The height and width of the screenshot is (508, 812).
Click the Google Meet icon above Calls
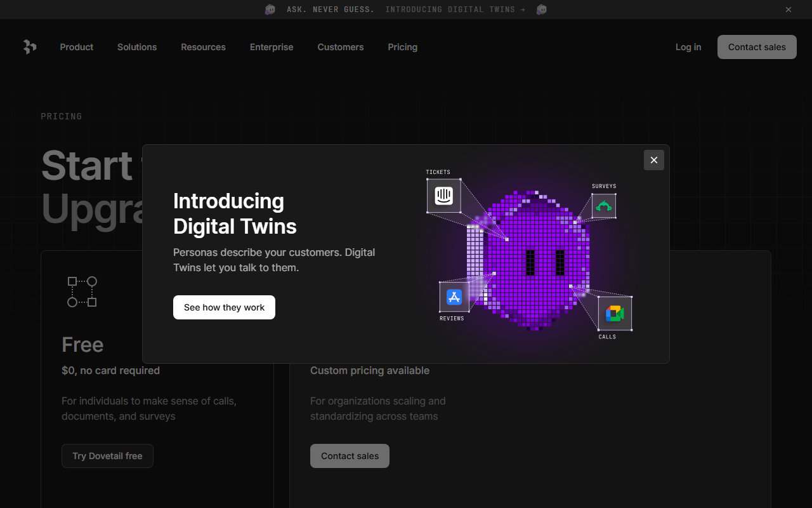(615, 313)
